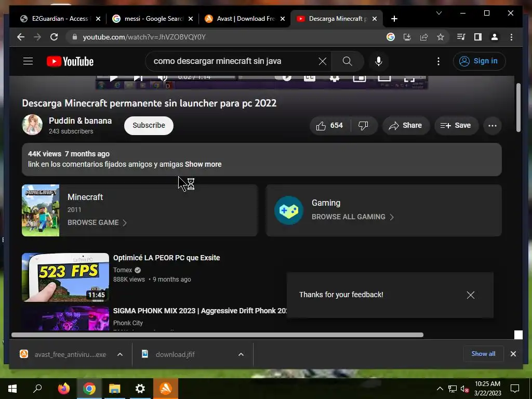The width and height of the screenshot is (532, 399).
Task: Go back to previous page
Action: (21, 37)
